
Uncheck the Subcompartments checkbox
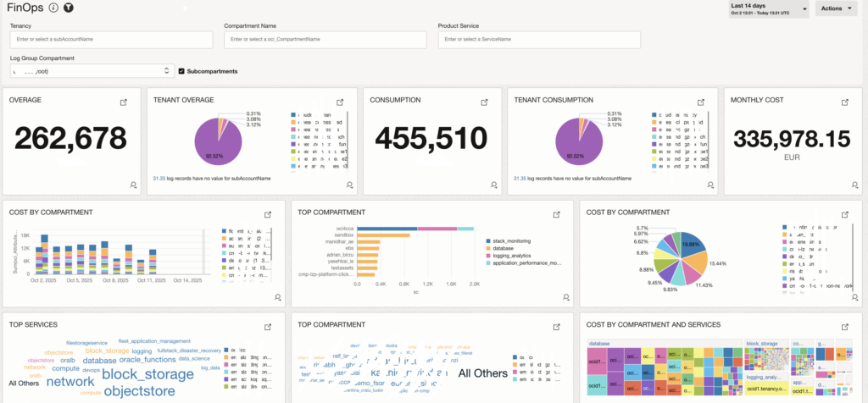181,71
